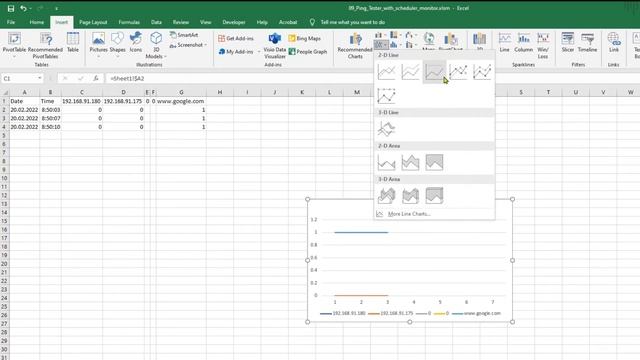
Task: Open Recommended Charts
Action: [355, 46]
